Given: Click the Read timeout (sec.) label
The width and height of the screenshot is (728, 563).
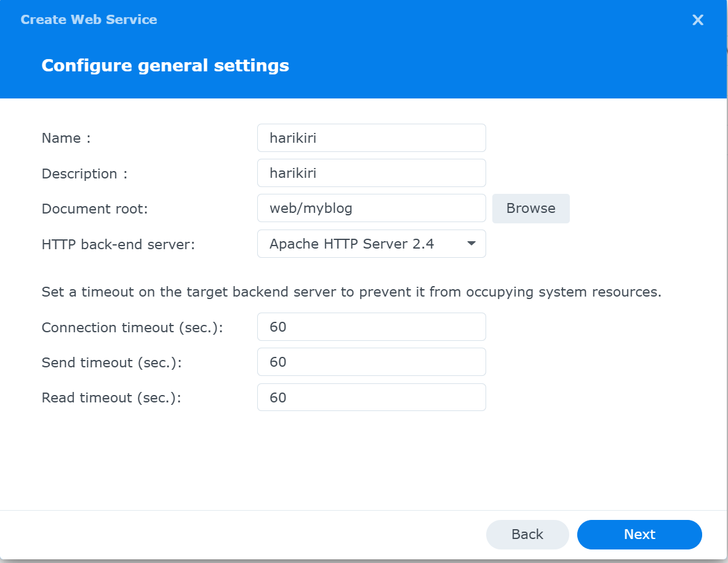Looking at the screenshot, I should [x=111, y=397].
